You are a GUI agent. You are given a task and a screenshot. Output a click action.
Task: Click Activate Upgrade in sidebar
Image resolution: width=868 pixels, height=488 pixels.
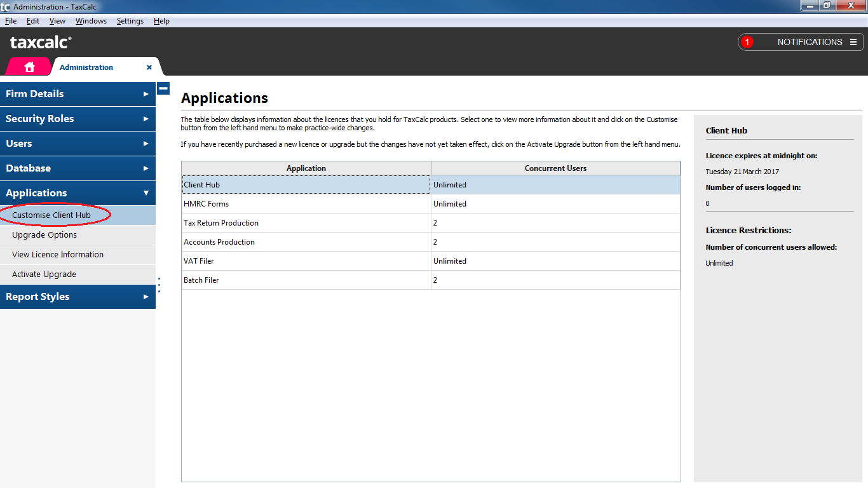pos(78,274)
